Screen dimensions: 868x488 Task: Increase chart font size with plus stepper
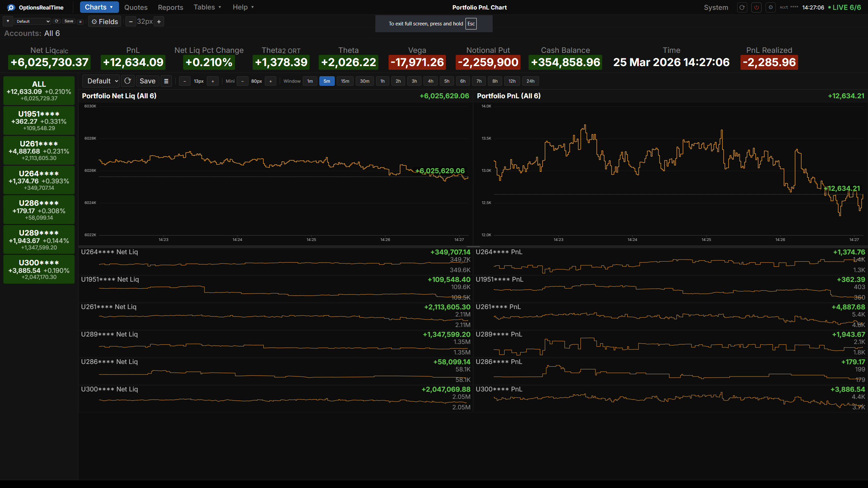coord(159,21)
